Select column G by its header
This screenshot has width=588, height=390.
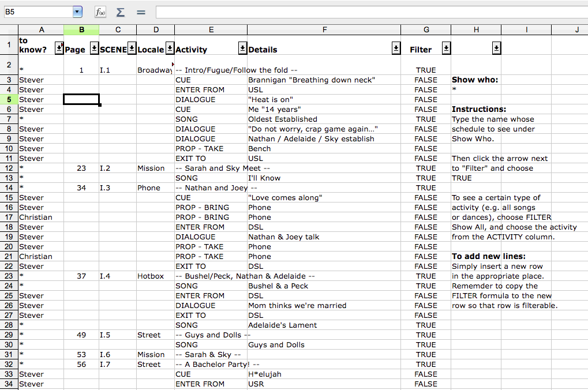tap(426, 29)
